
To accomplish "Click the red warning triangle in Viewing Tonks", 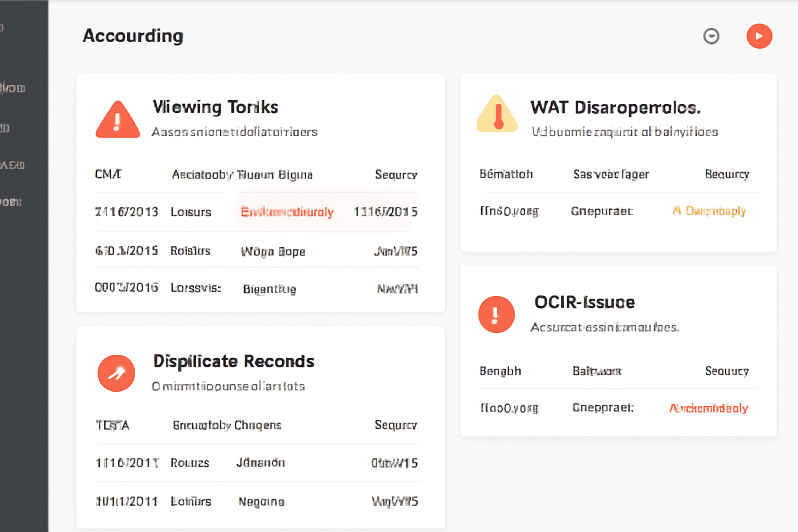I will point(117,120).
